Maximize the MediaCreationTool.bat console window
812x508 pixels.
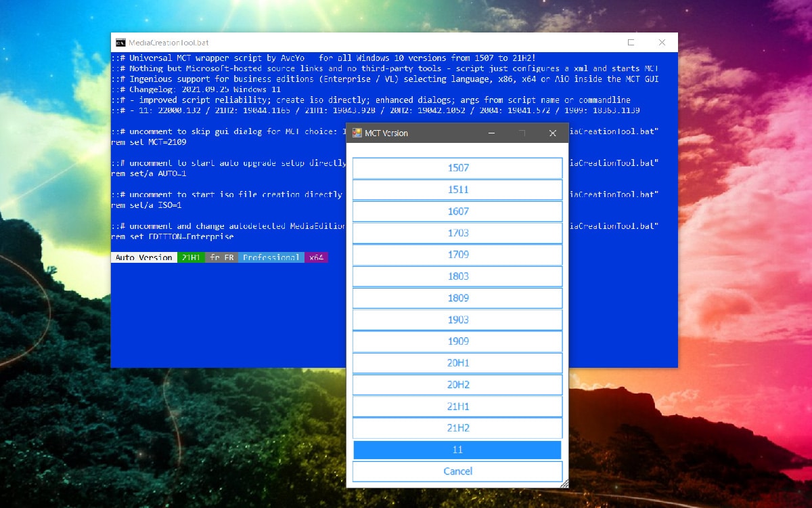tap(631, 42)
